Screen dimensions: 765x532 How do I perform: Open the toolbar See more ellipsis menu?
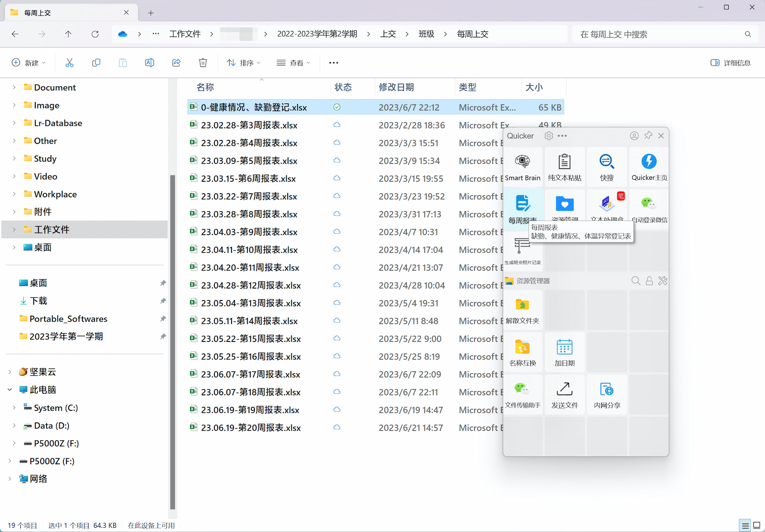click(333, 63)
